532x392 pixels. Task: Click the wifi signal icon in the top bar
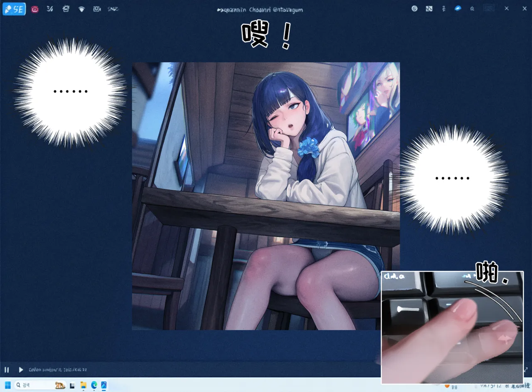point(81,9)
